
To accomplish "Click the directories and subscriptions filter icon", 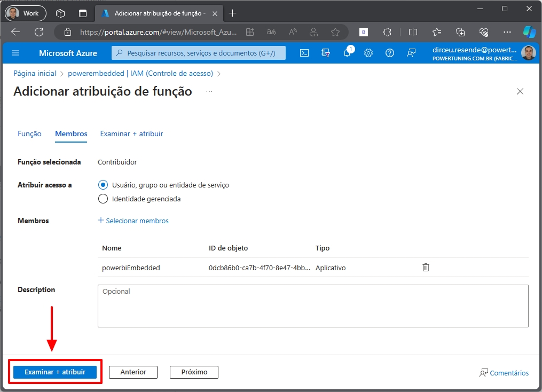I will (x=326, y=53).
